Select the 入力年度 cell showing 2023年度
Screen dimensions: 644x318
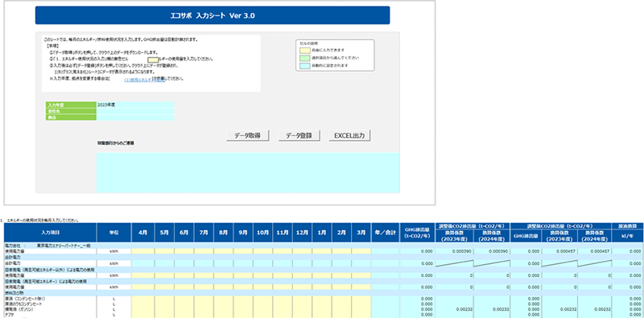[x=135, y=105]
